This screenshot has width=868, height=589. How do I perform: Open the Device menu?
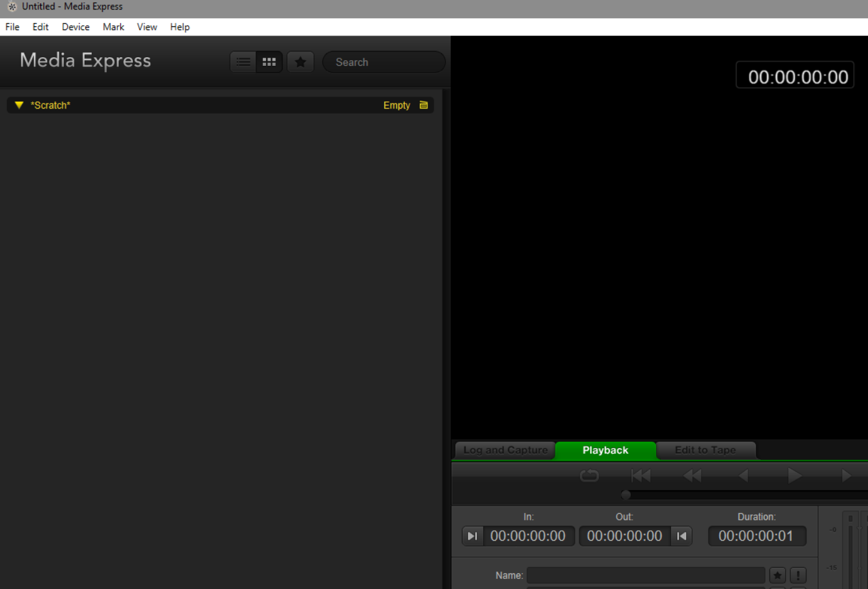click(x=75, y=27)
